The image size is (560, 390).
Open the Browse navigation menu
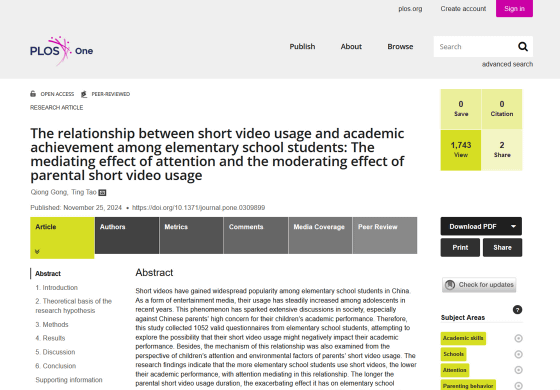(400, 46)
